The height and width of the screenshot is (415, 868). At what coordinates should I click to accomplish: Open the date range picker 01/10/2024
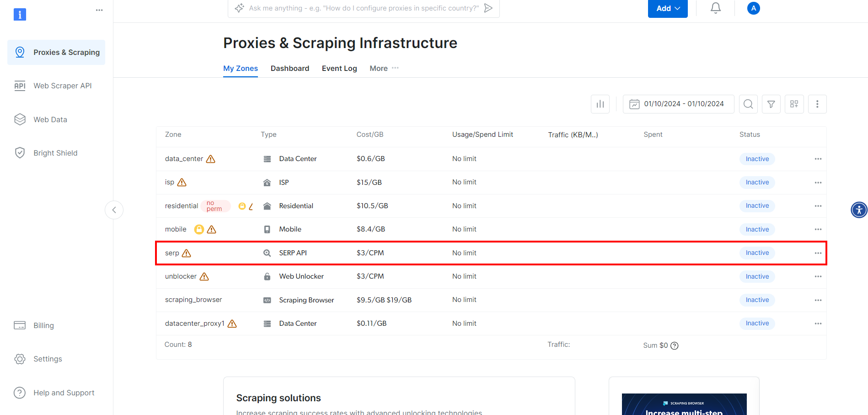tap(678, 104)
